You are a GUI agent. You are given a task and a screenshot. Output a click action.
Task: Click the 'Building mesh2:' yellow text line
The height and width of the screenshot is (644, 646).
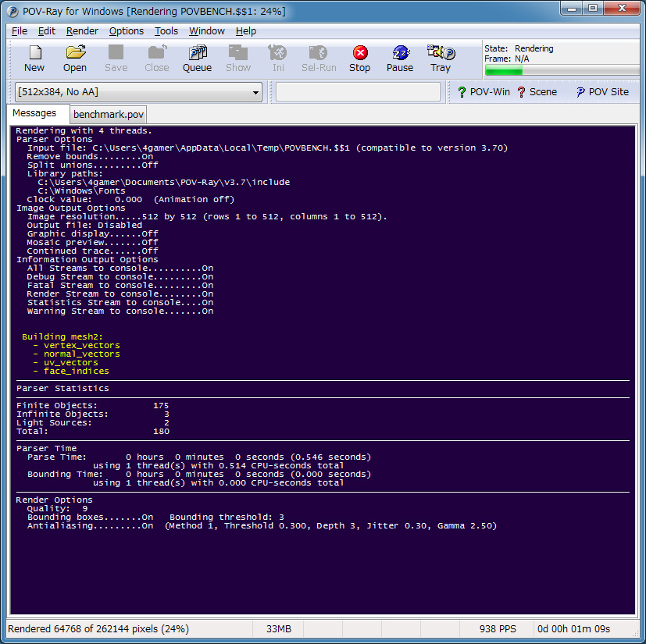[62, 336]
